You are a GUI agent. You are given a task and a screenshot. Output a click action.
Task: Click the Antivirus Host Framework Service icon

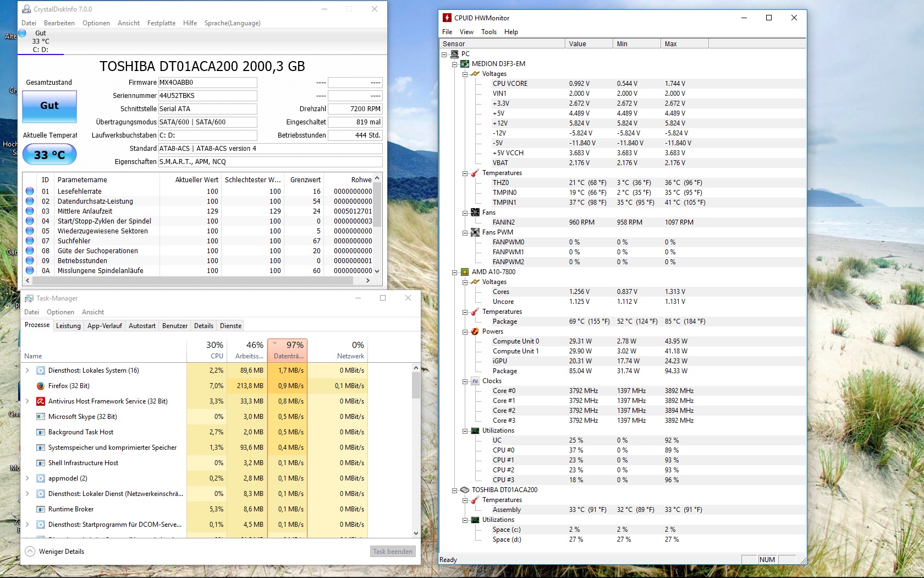click(40, 401)
